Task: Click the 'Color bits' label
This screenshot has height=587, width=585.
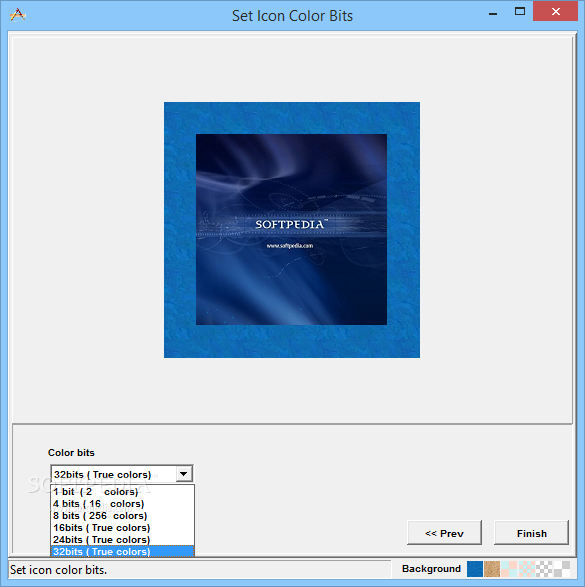Action: [x=71, y=453]
